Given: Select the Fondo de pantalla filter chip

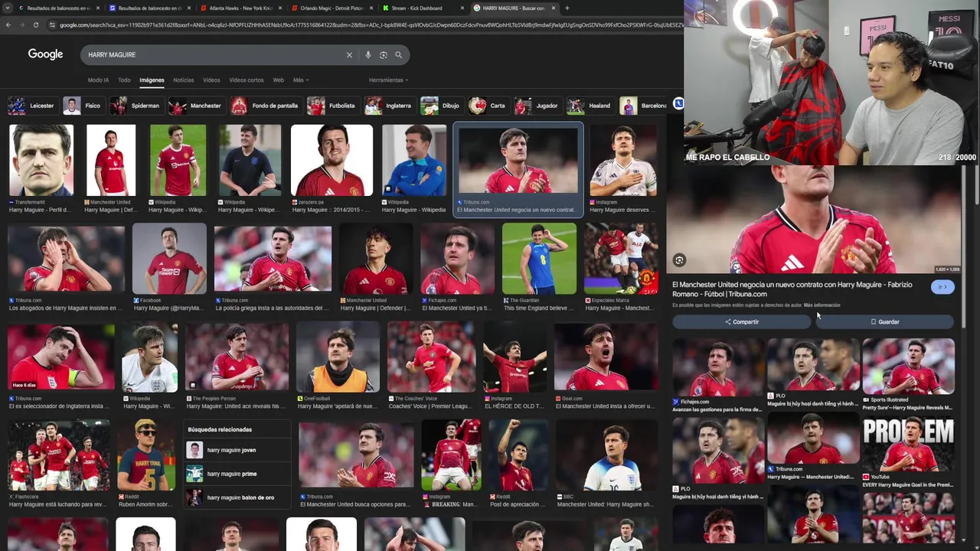Looking at the screenshot, I should pos(265,106).
